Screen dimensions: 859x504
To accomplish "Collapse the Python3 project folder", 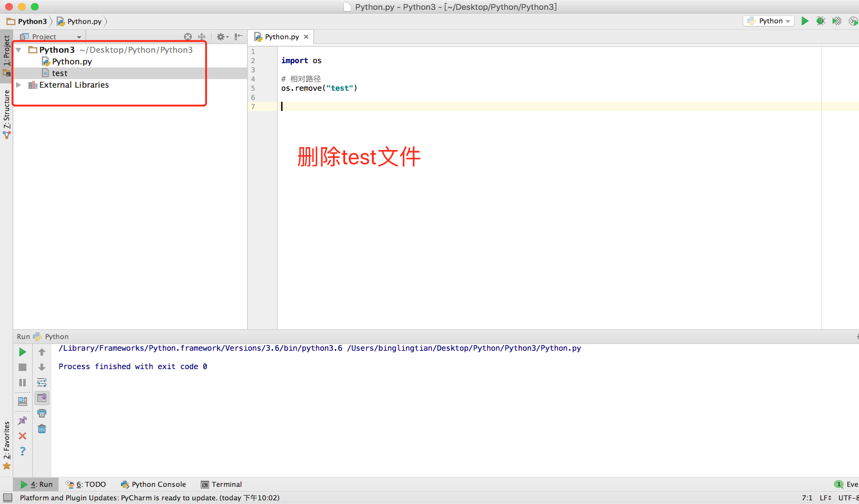I will click(19, 50).
